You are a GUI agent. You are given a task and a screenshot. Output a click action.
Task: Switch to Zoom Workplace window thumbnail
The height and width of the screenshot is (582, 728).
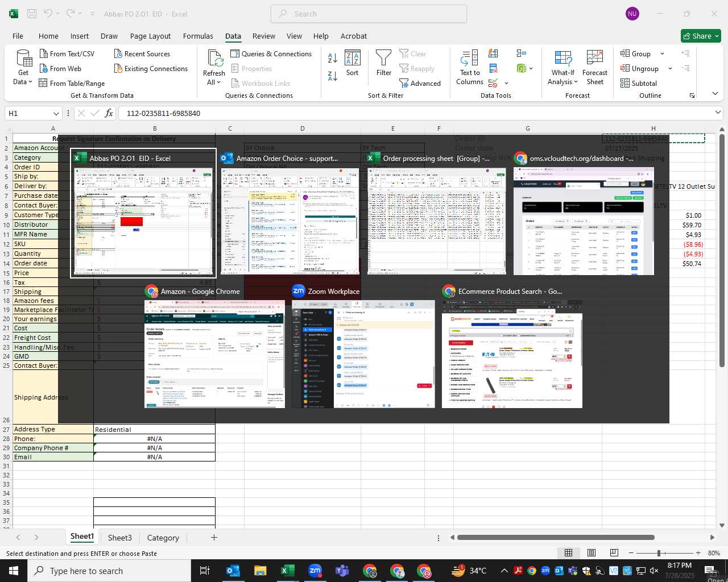[x=363, y=346]
